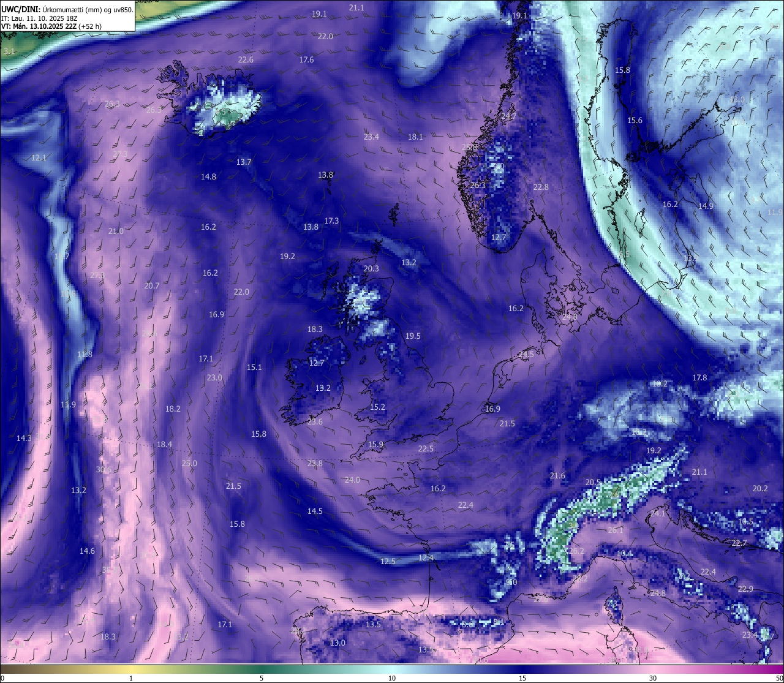Image resolution: width=784 pixels, height=683 pixels.
Task: Click the map value 24.0
Action: [352, 480]
